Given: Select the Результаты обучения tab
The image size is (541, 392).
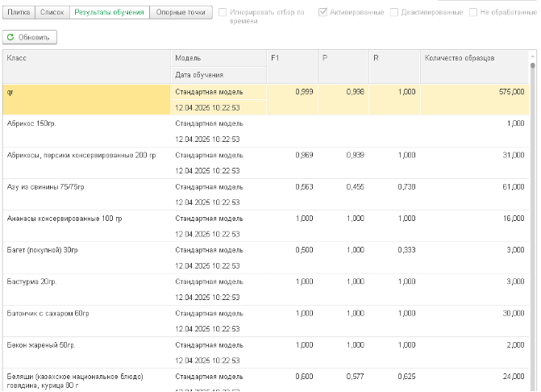Looking at the screenshot, I should (110, 13).
